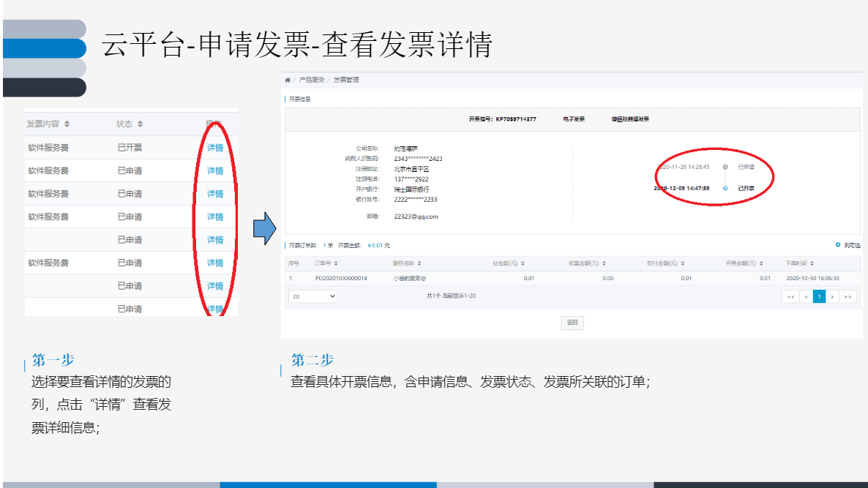
Task: Click the invoice amount ¥0.01 元
Action: [378, 246]
